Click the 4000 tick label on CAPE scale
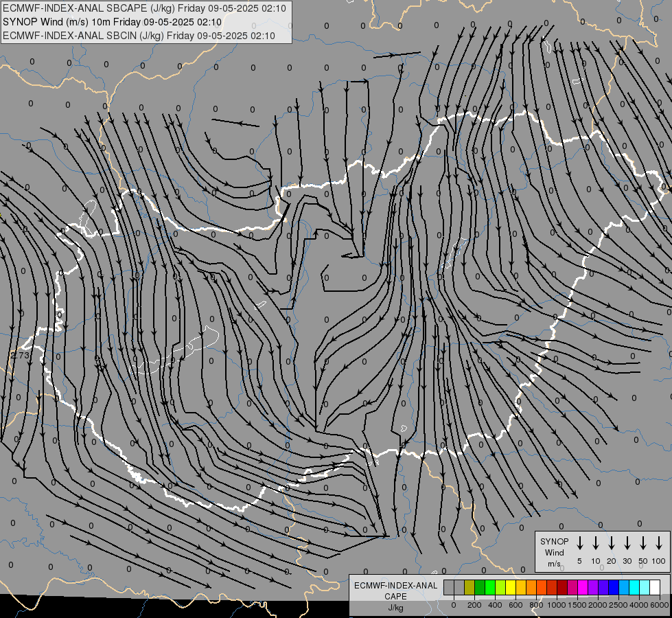Viewport: 672px width, 618px height. (639, 605)
